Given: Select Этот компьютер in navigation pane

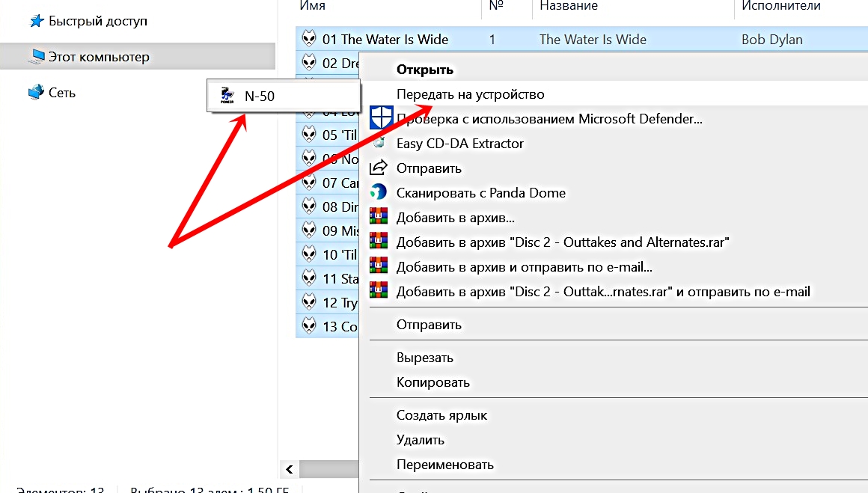Looking at the screenshot, I should 99,57.
